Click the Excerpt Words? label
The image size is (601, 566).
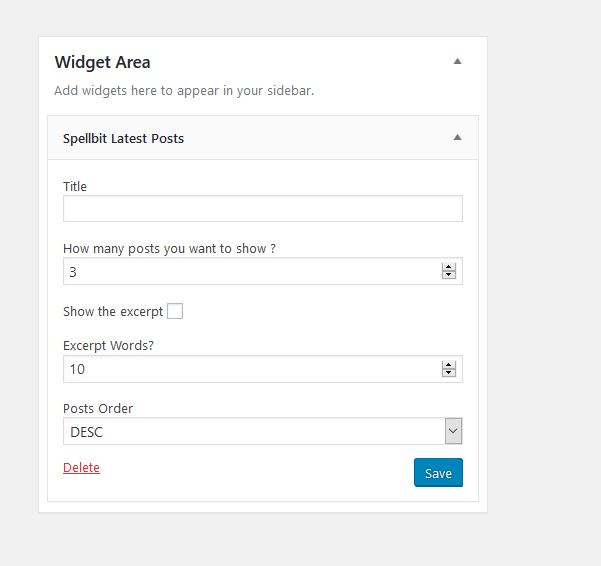108,346
